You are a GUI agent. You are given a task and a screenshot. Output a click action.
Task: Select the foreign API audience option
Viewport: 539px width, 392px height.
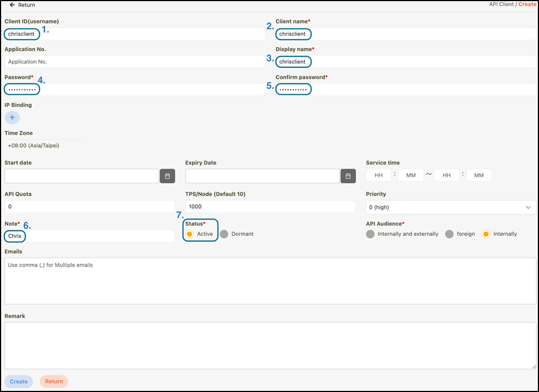(449, 234)
